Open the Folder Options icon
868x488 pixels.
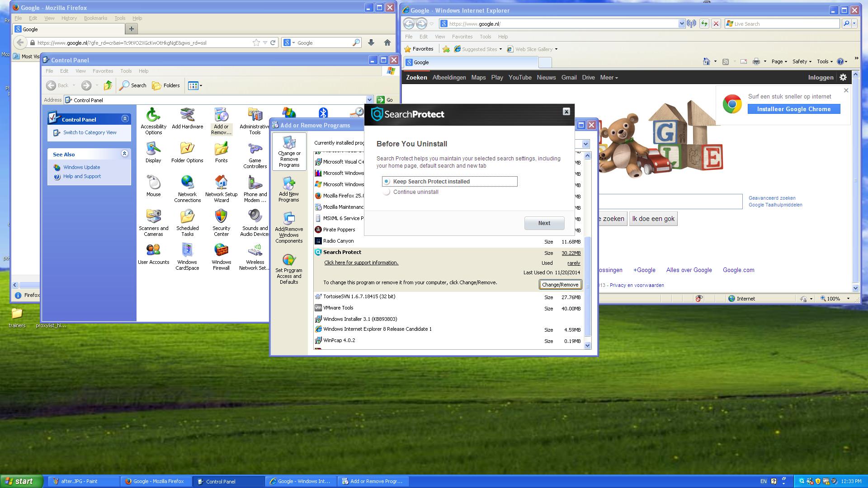[x=187, y=152]
